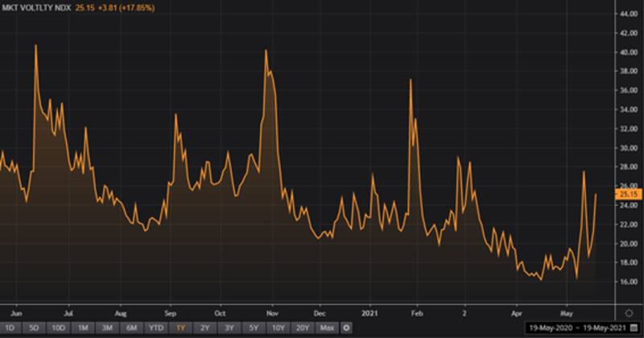Show the 10Y time range

tap(279, 328)
